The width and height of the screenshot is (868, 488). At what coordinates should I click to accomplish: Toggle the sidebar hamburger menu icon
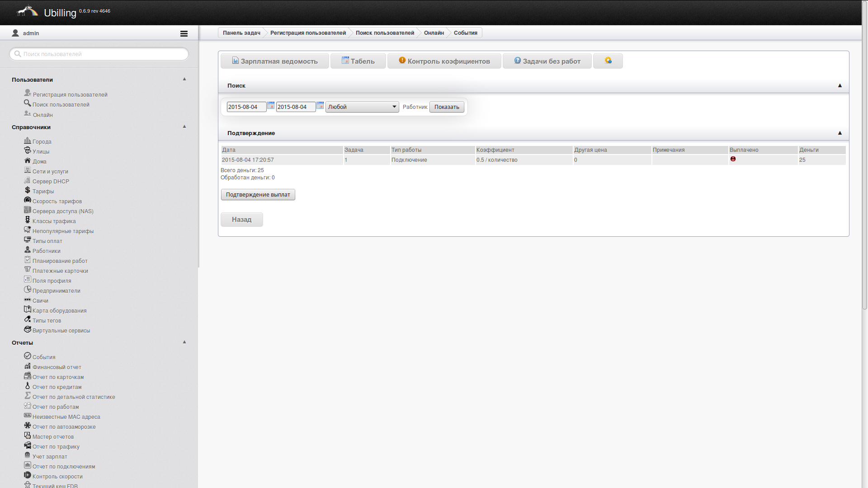[184, 33]
